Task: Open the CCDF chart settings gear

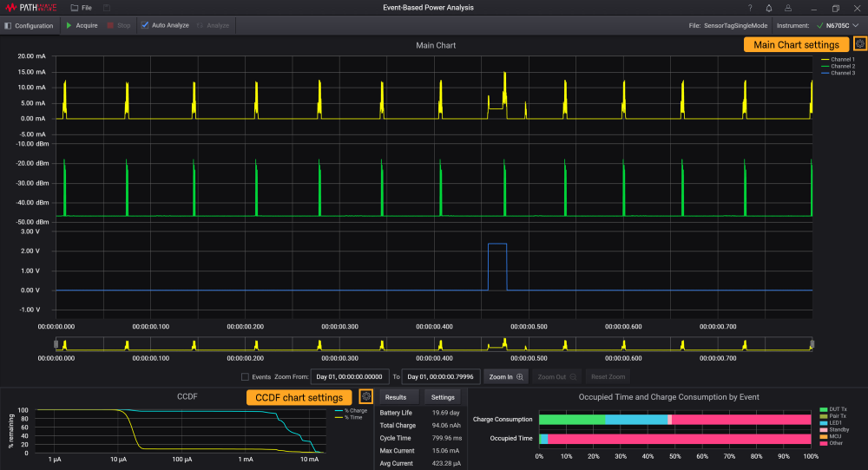Action: [x=366, y=397]
